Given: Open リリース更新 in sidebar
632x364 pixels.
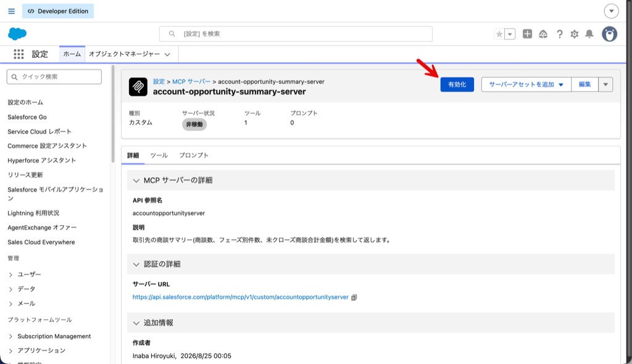Looking at the screenshot, I should click(x=25, y=175).
